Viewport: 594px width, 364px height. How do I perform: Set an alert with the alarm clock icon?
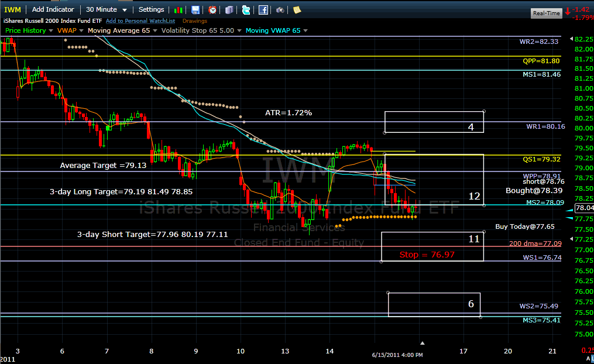pos(212,10)
